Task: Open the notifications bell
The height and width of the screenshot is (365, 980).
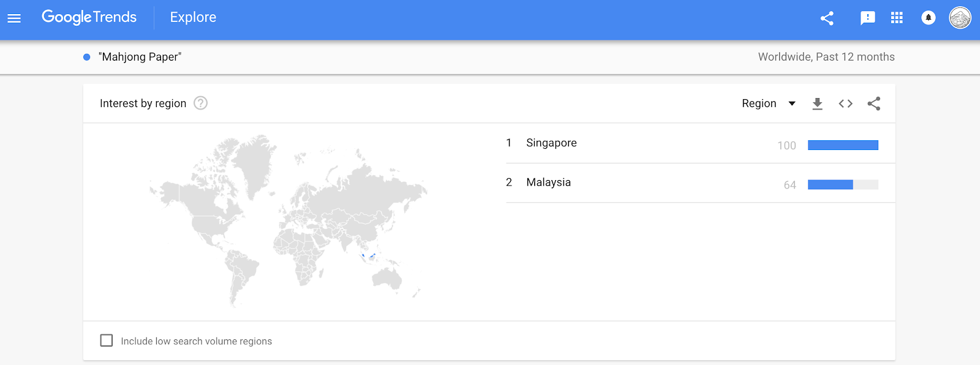Action: 929,18
